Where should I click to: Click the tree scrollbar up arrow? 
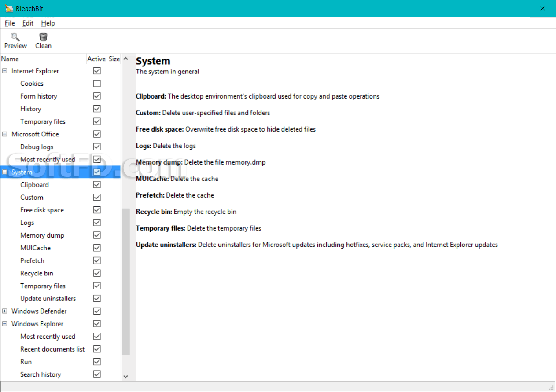click(125, 59)
